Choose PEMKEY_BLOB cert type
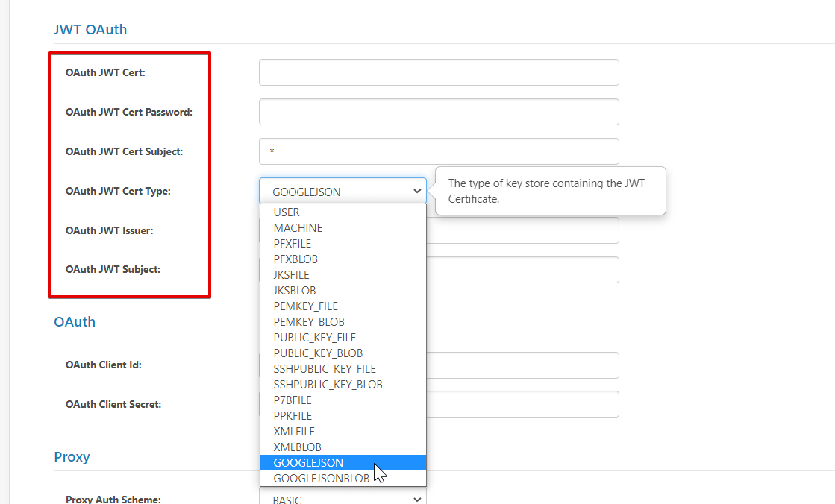Screen dimensions: 835x504 [309, 322]
